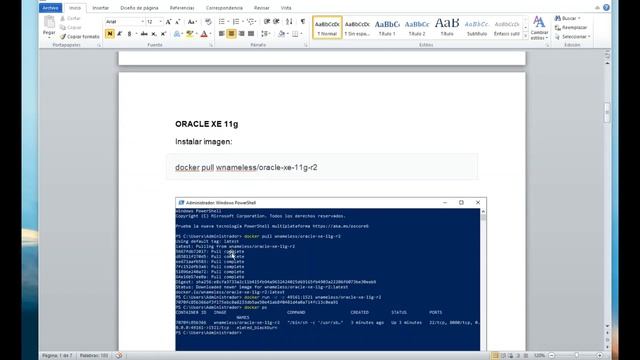
Task: Click Cortar in the clipboard group
Action: point(70,18)
